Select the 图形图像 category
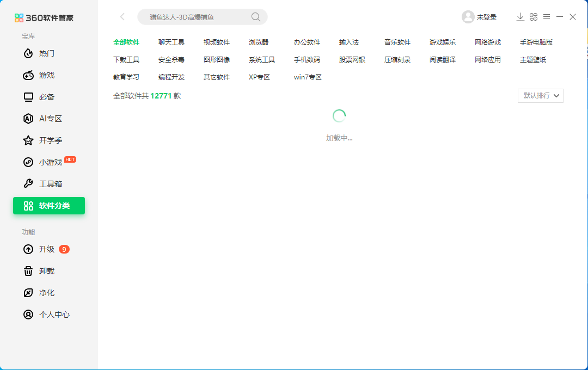The width and height of the screenshot is (588, 370). pyautogui.click(x=217, y=60)
